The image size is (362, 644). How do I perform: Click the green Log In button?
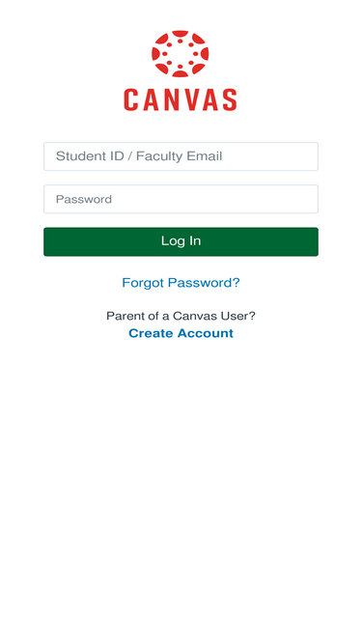181,241
